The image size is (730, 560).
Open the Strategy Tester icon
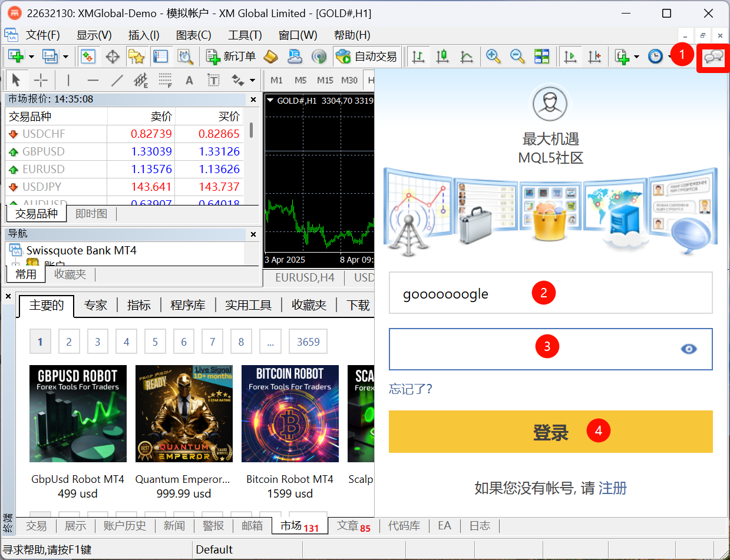tap(186, 57)
